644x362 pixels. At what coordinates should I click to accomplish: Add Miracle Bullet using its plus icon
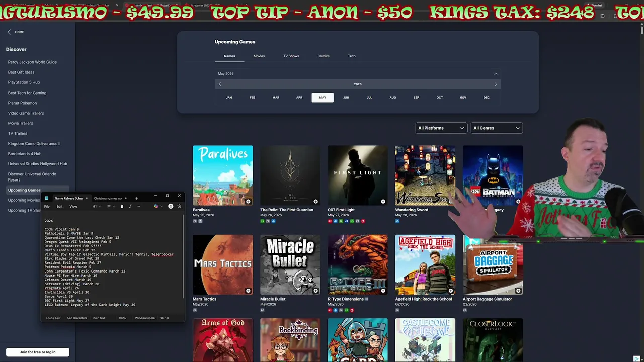315,291
